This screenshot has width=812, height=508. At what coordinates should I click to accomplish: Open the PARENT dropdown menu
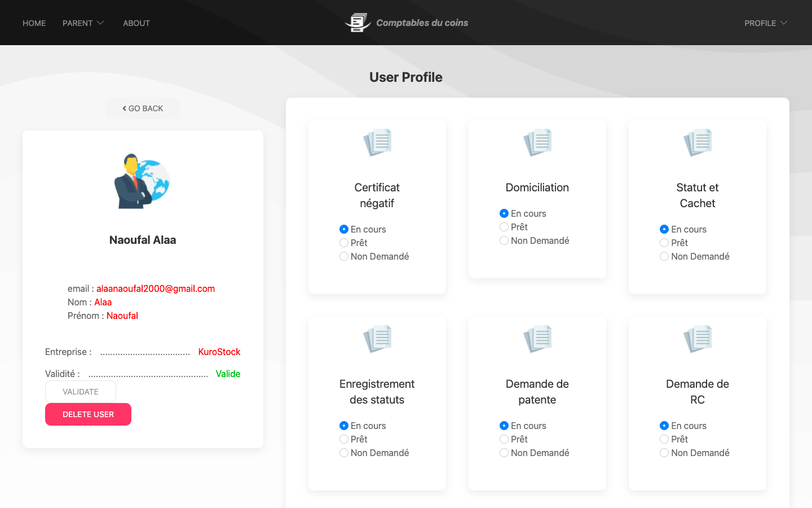(83, 23)
